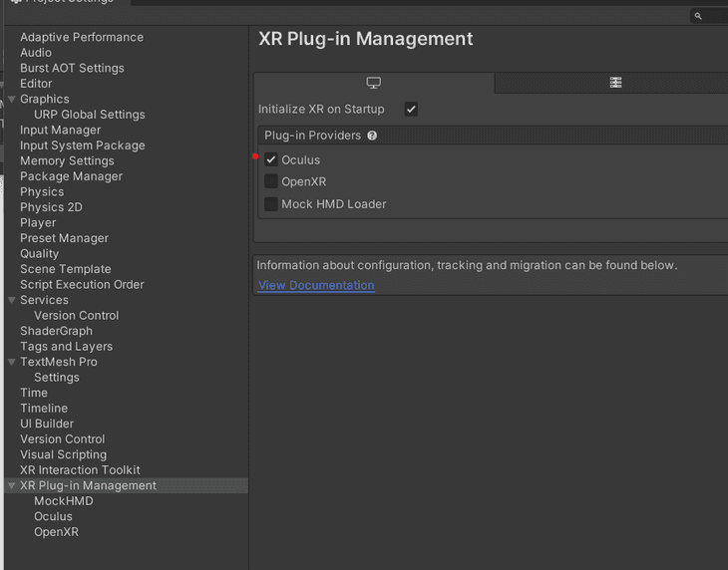The width and height of the screenshot is (728, 570).
Task: Collapse the Graphics settings group
Action: point(12,99)
